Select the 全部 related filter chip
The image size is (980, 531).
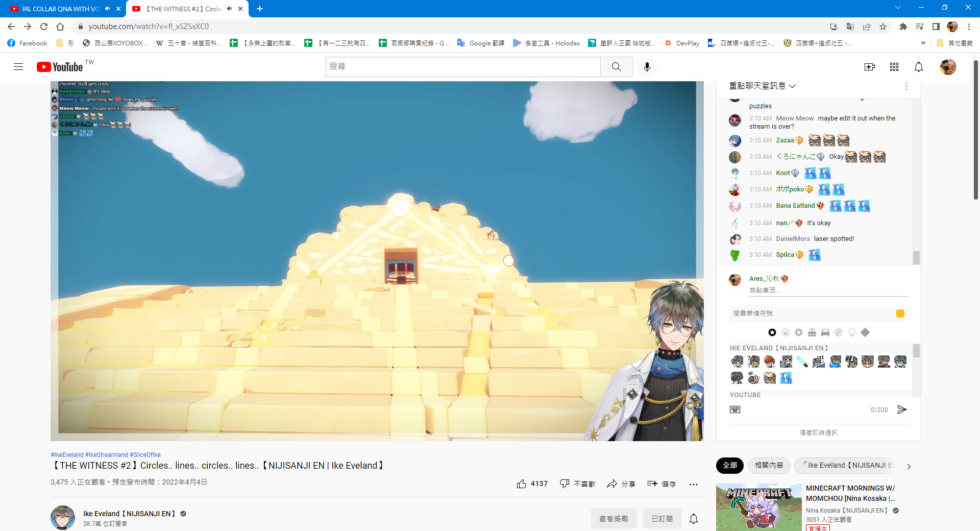(x=730, y=465)
